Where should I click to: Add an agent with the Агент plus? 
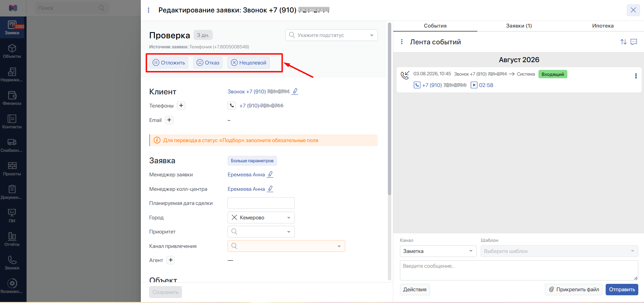coord(171,260)
